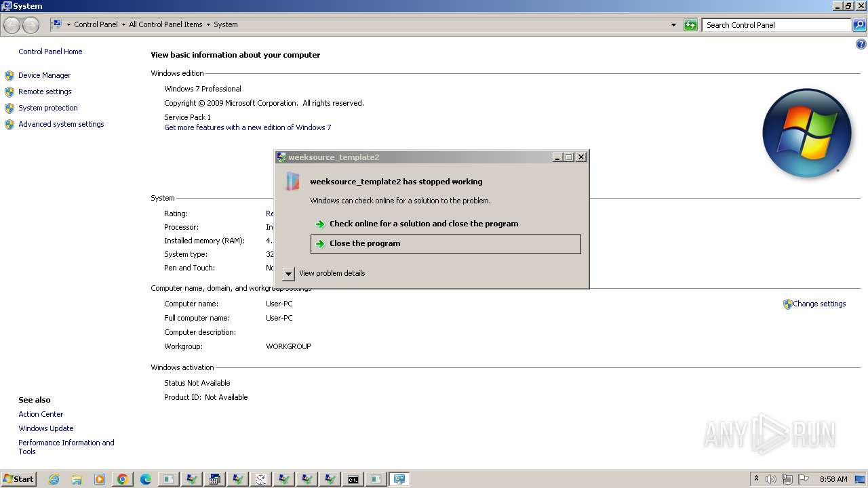868x488 pixels.
Task: Click the weeksource_template2 program icon in dialog
Action: [x=292, y=181]
